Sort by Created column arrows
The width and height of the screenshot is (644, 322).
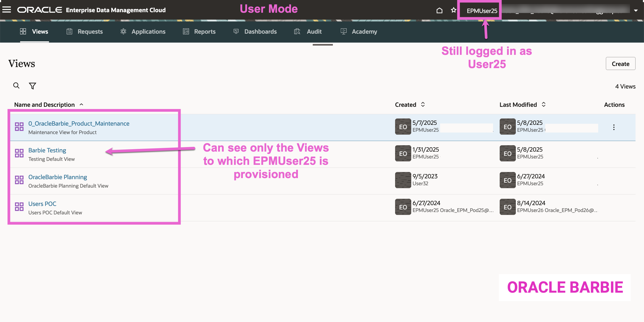pos(423,104)
